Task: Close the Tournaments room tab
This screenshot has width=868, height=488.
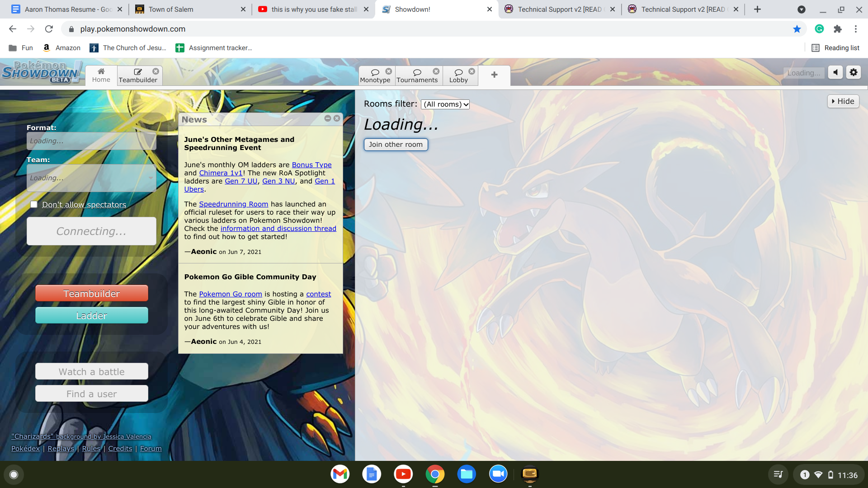Action: point(436,71)
